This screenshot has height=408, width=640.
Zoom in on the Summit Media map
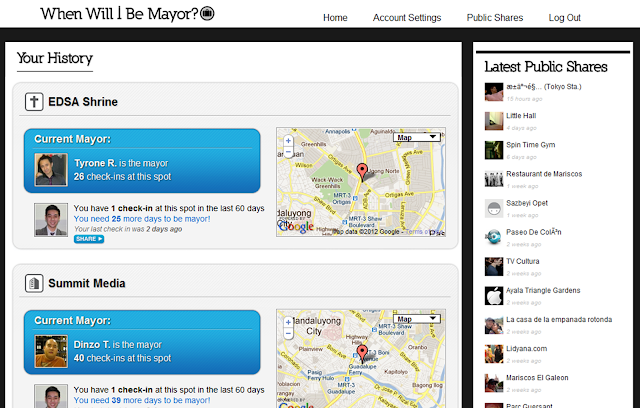coord(288,322)
